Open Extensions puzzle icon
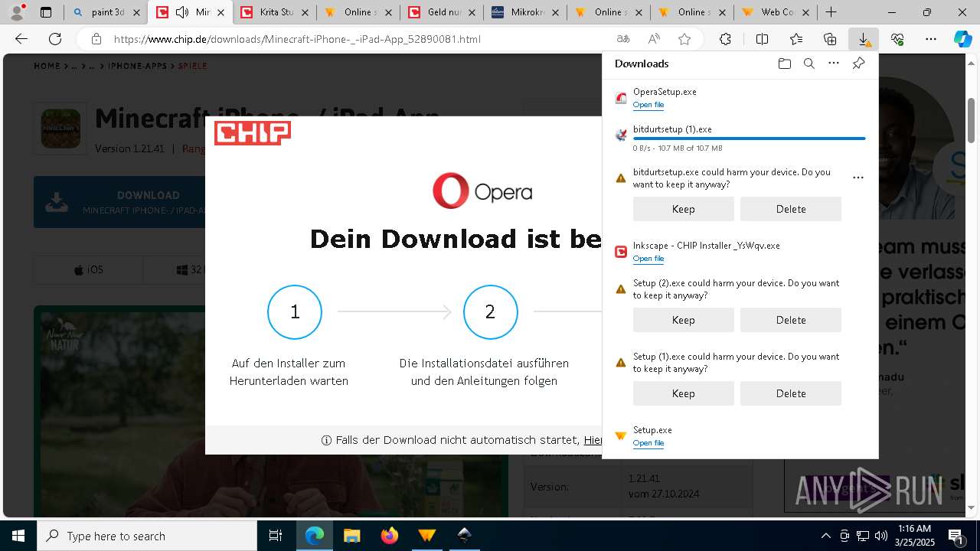 725,39
